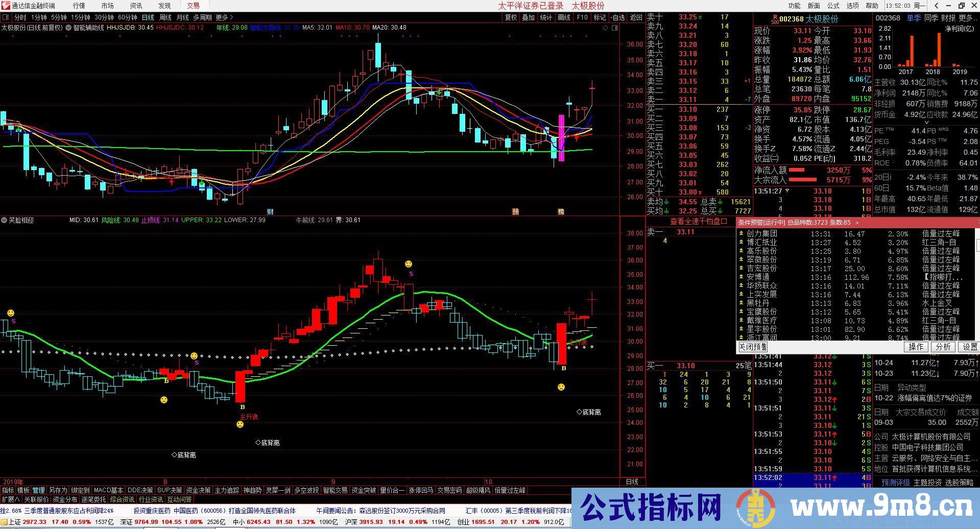Click the settings icon beside 笑脸相迎 indicator
Viewport: 980px width, 529px height.
coord(5,220)
